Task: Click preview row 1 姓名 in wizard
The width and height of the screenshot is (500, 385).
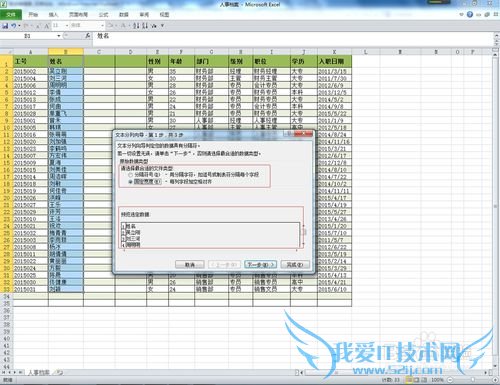Action: click(x=131, y=226)
